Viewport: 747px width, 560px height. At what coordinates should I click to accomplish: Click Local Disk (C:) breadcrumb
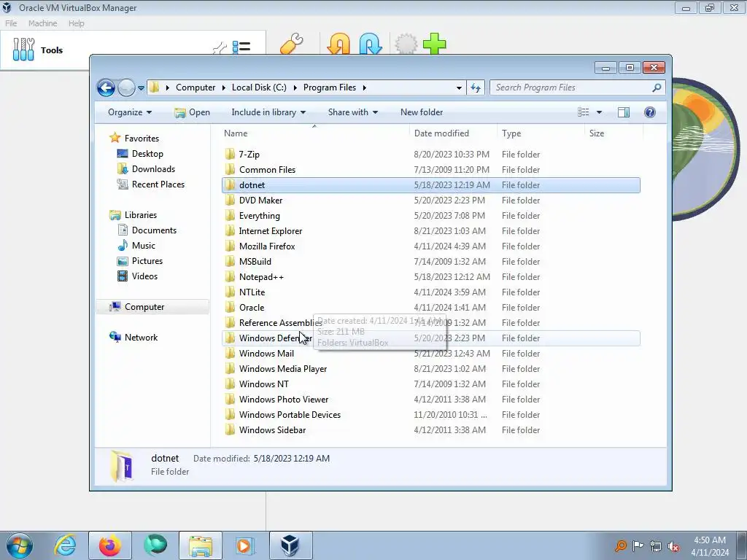tap(259, 87)
